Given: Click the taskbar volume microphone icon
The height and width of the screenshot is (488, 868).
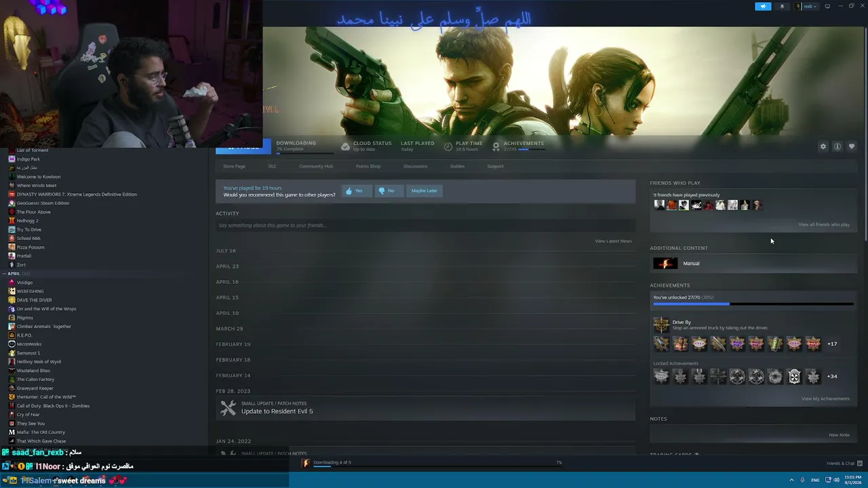Looking at the screenshot, I should tap(802, 480).
